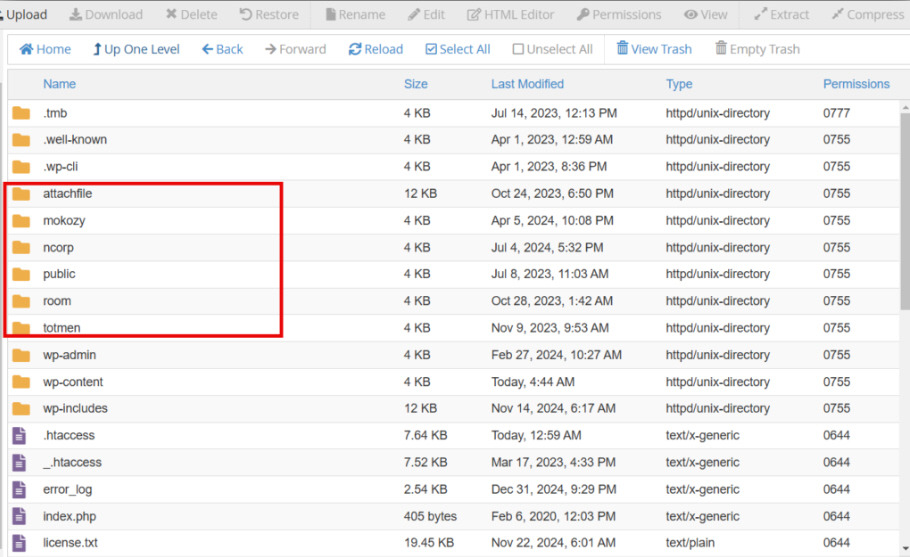The image size is (910, 557).
Task: Select the wp-content folder name
Action: [x=73, y=382]
